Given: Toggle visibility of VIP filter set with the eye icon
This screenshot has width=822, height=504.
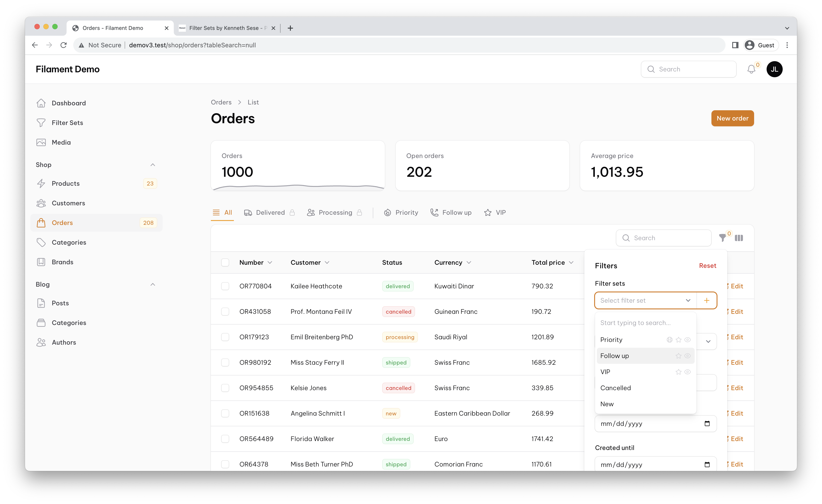Looking at the screenshot, I should pyautogui.click(x=688, y=372).
